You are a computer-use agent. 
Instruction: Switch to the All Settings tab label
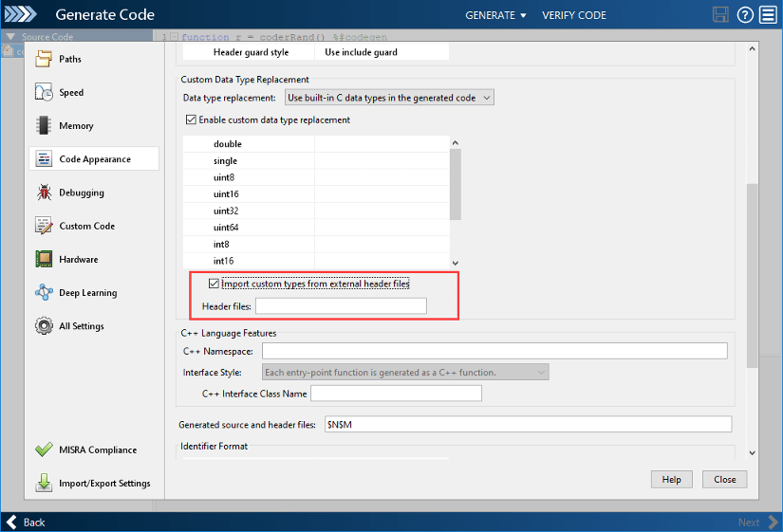(82, 326)
